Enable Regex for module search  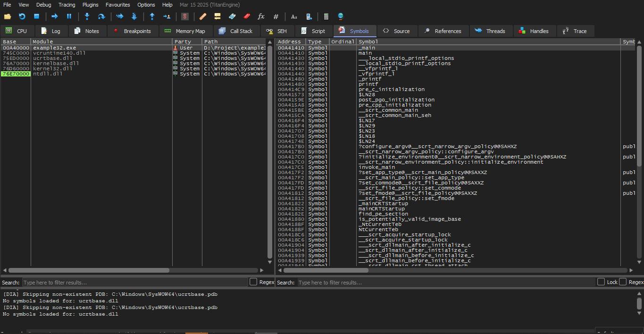[x=253, y=282]
